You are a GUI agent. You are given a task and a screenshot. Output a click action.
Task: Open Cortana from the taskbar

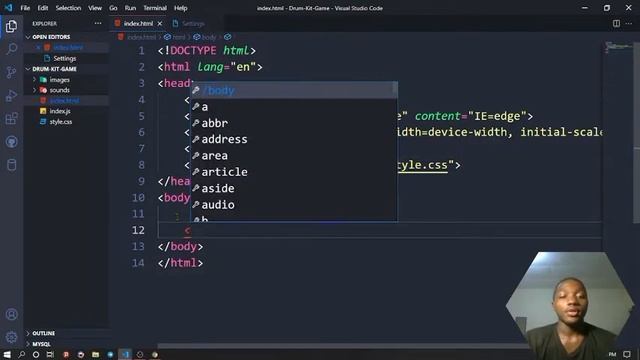coord(36,354)
